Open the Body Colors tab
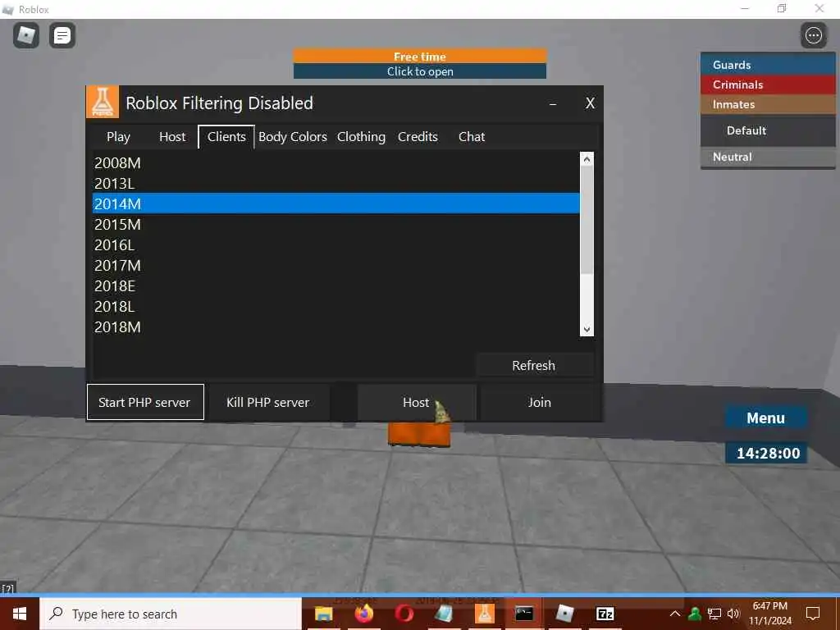 tap(293, 137)
